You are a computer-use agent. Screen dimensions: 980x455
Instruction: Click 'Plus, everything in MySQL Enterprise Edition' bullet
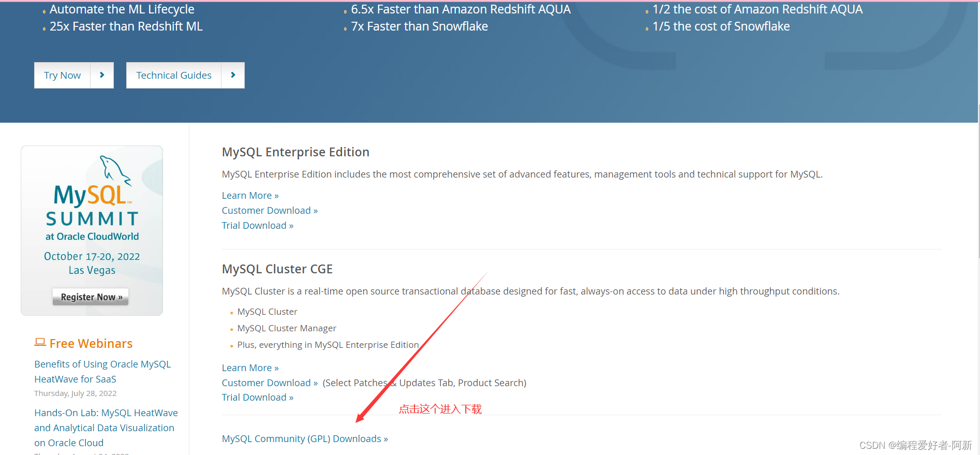pos(328,345)
